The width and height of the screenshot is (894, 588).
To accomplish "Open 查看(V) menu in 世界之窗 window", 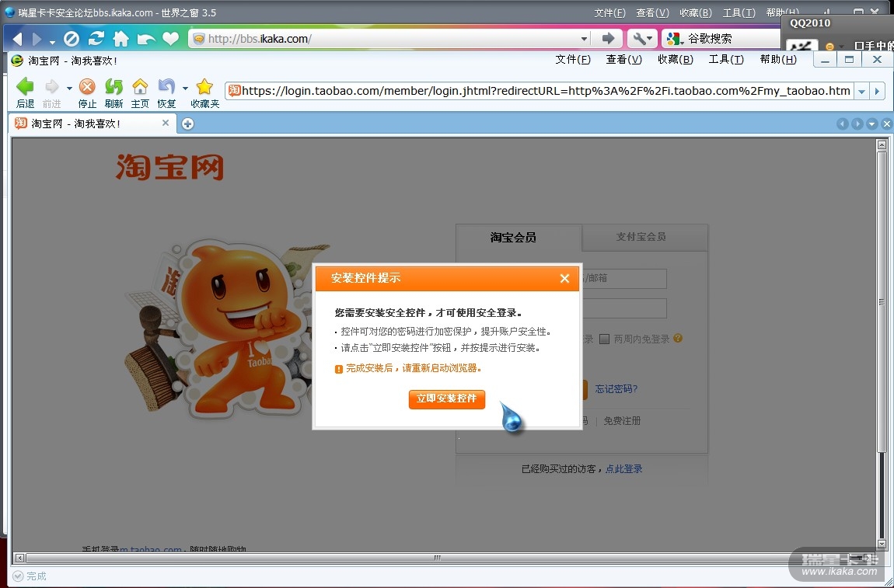I will (x=653, y=13).
